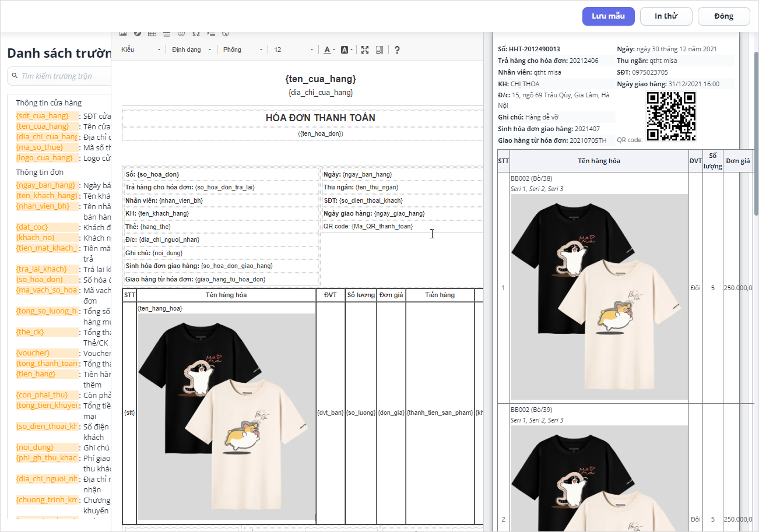Image resolution: width=759 pixels, height=532 pixels.
Task: Toggle the show blocks tool
Action: [379, 50]
